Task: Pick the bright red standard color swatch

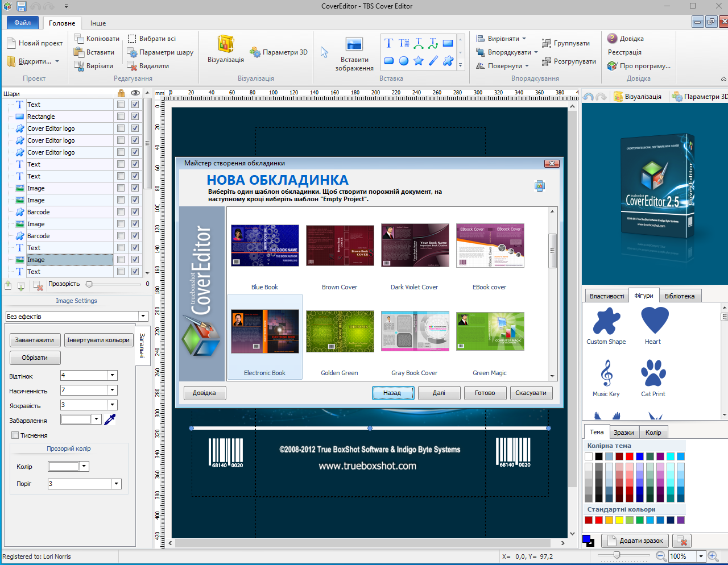Action: coord(599,520)
